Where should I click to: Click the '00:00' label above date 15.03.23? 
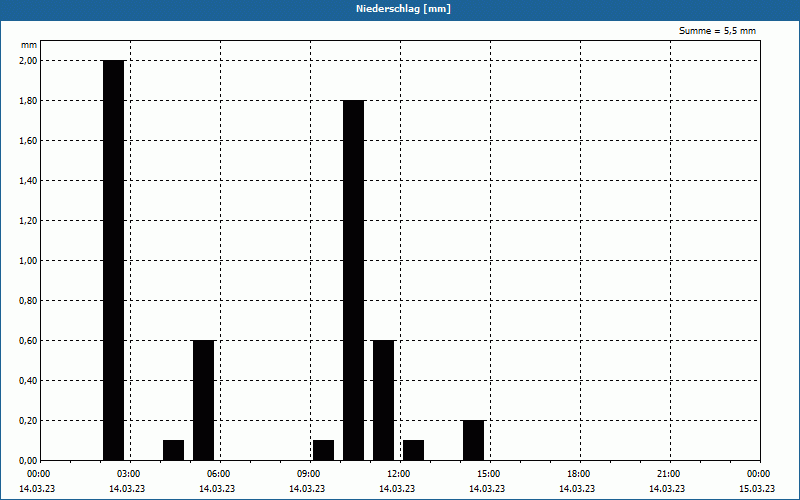tap(759, 474)
